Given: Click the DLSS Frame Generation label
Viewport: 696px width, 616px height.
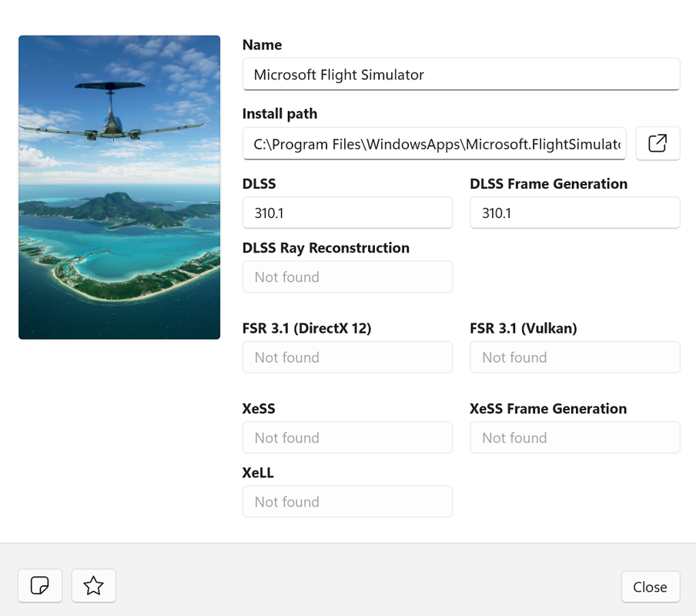Looking at the screenshot, I should (549, 184).
